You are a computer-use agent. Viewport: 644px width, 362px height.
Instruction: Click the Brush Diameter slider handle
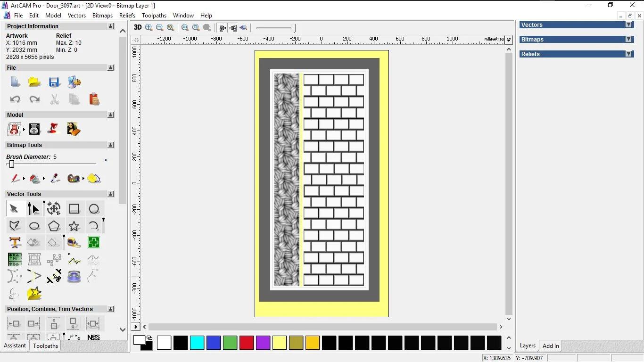(x=12, y=164)
